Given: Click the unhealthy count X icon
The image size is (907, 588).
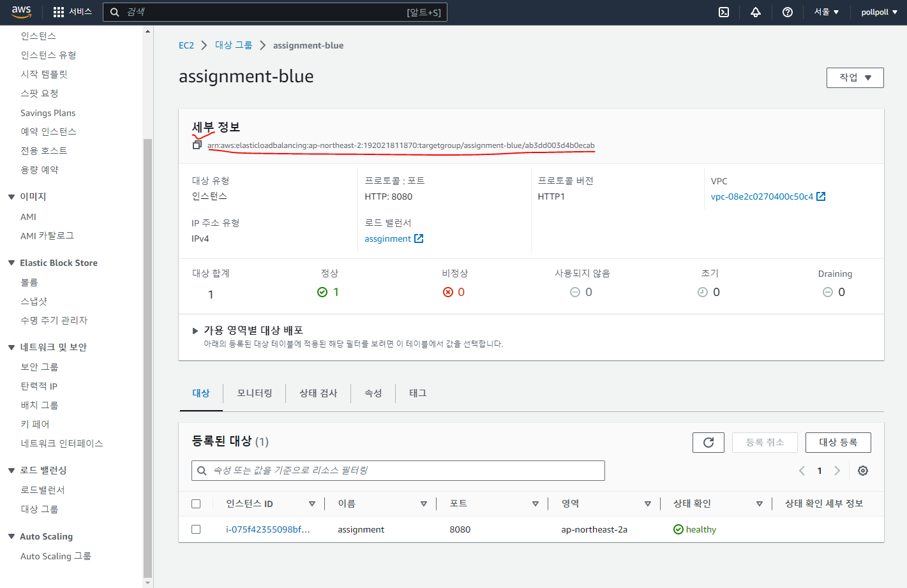Looking at the screenshot, I should (448, 292).
